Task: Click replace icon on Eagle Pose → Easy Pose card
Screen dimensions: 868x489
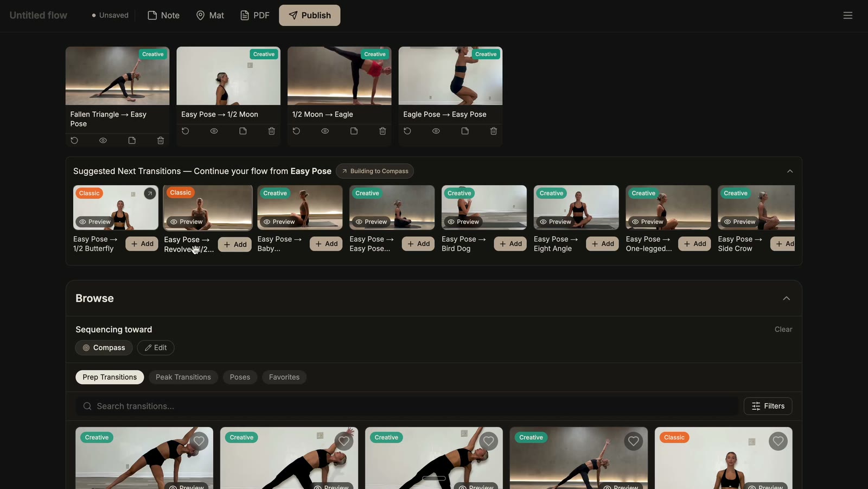Action: pos(407,131)
